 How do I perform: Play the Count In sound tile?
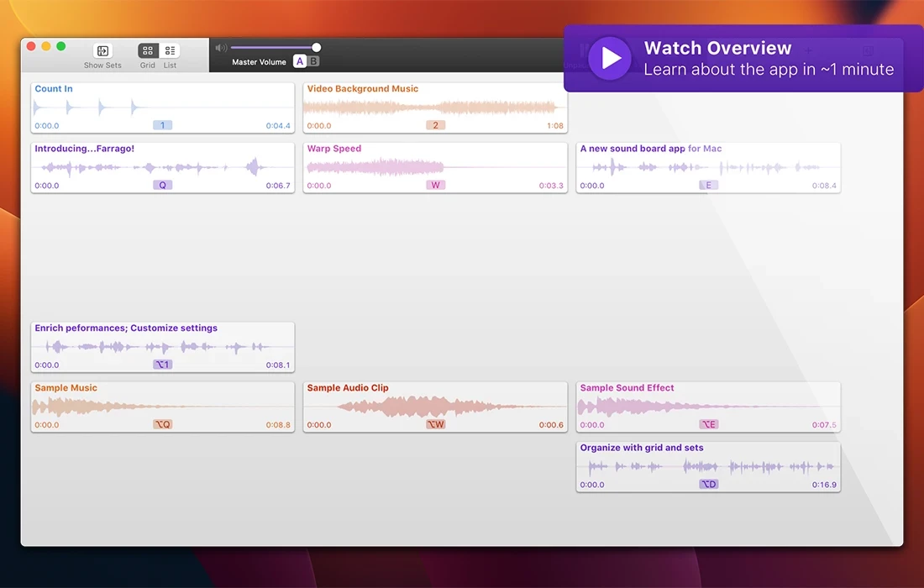(x=162, y=108)
